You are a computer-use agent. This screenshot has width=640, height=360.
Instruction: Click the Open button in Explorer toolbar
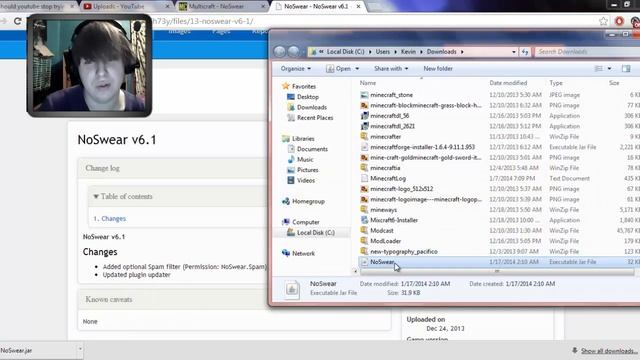(x=339, y=69)
